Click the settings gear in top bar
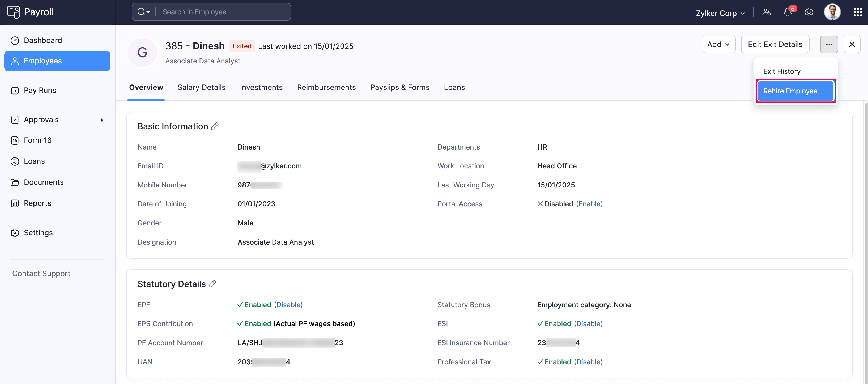This screenshot has height=384, width=868. coord(809,12)
